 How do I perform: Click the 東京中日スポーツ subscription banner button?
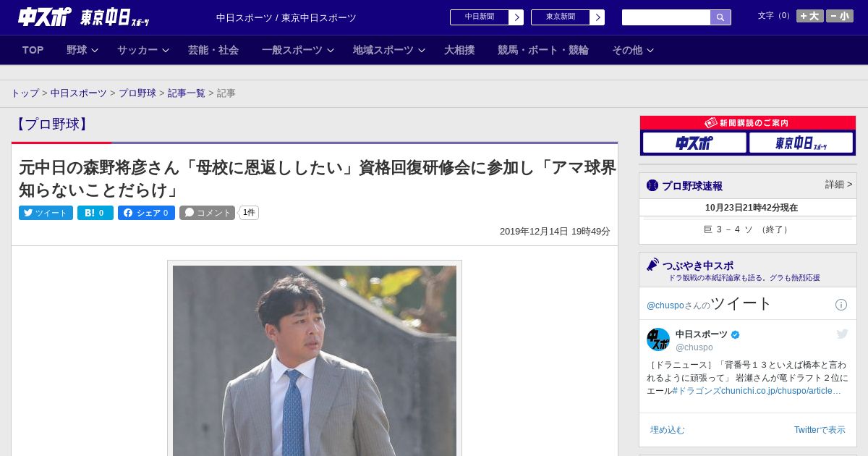point(801,143)
